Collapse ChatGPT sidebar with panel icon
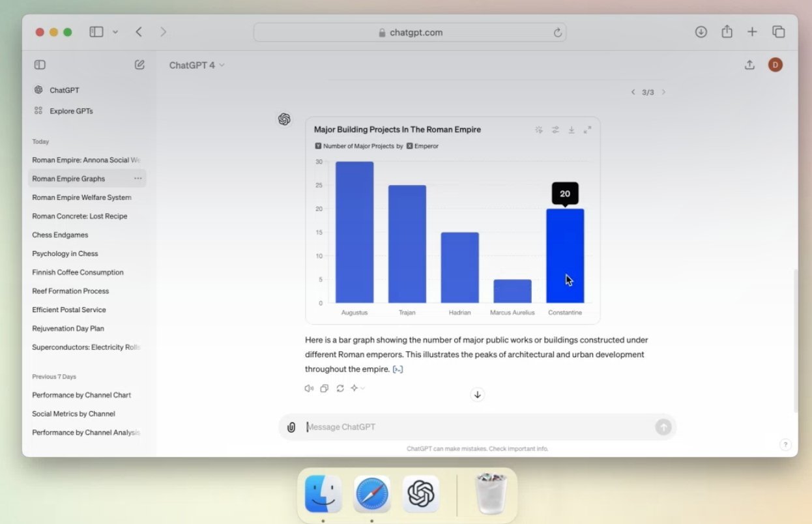This screenshot has width=812, height=524. tap(40, 65)
